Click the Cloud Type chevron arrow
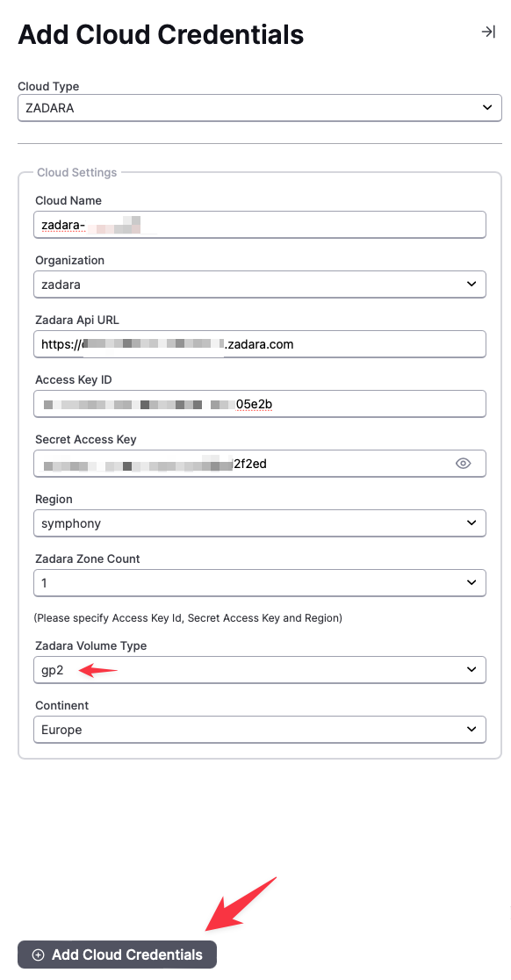511x980 pixels. [487, 107]
